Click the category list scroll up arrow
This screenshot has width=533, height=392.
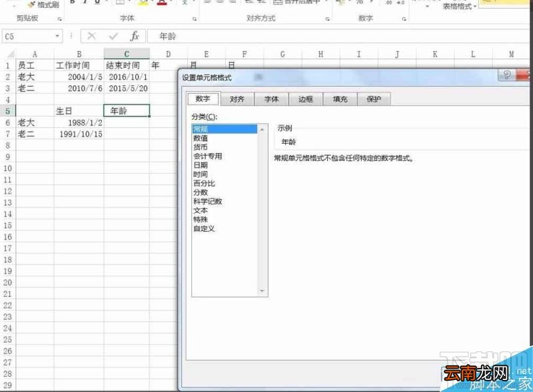tap(262, 129)
